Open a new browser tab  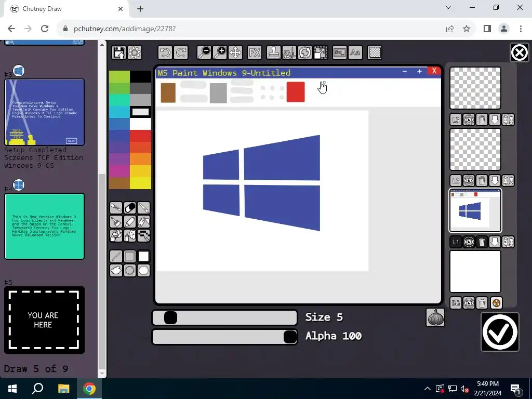[140, 9]
